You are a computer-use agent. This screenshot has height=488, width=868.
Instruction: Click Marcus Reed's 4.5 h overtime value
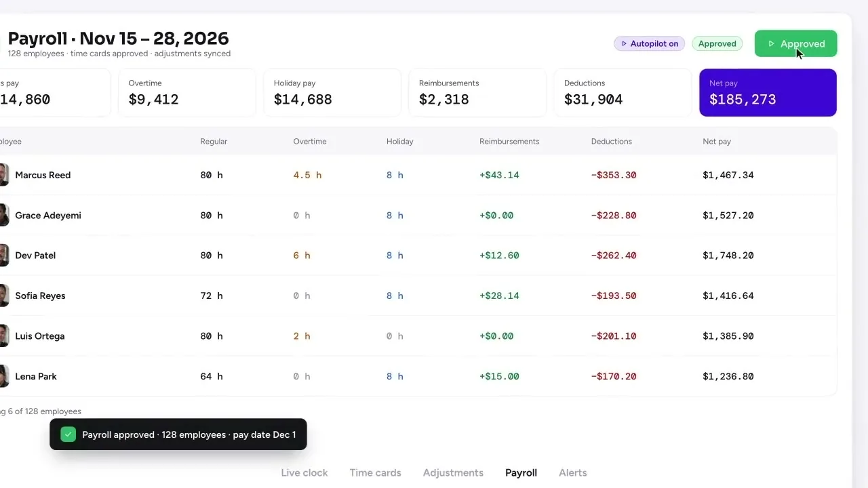pyautogui.click(x=307, y=175)
